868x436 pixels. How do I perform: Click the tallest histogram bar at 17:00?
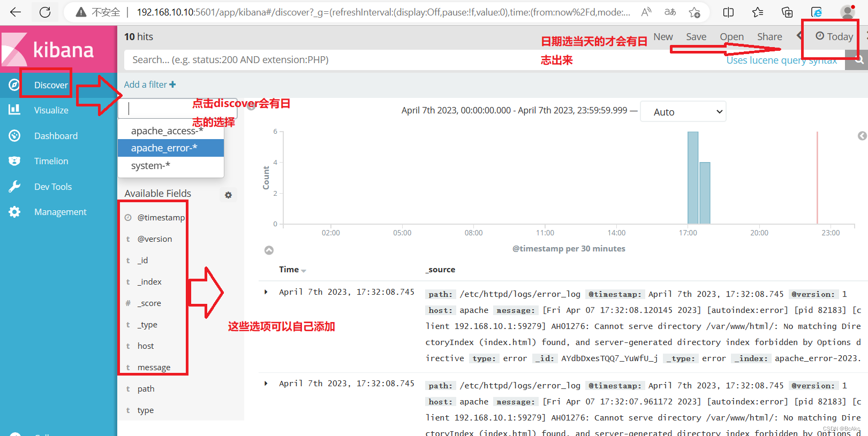(x=693, y=178)
